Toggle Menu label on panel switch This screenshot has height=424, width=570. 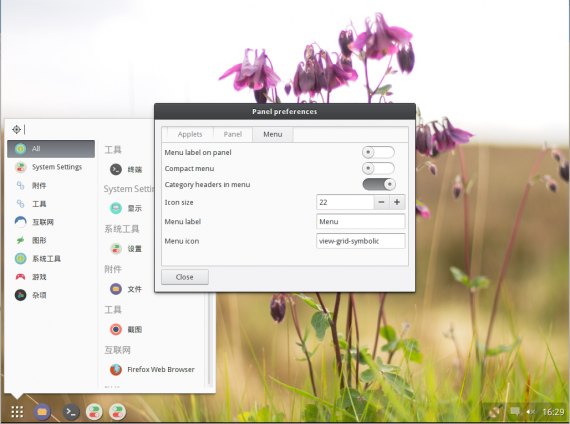(378, 152)
